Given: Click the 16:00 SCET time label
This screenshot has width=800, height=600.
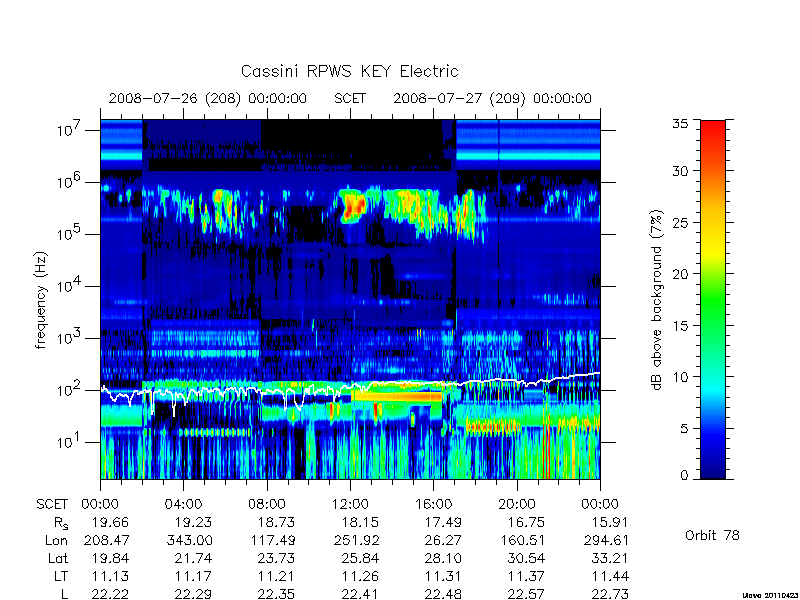Looking at the screenshot, I should click(x=434, y=505).
